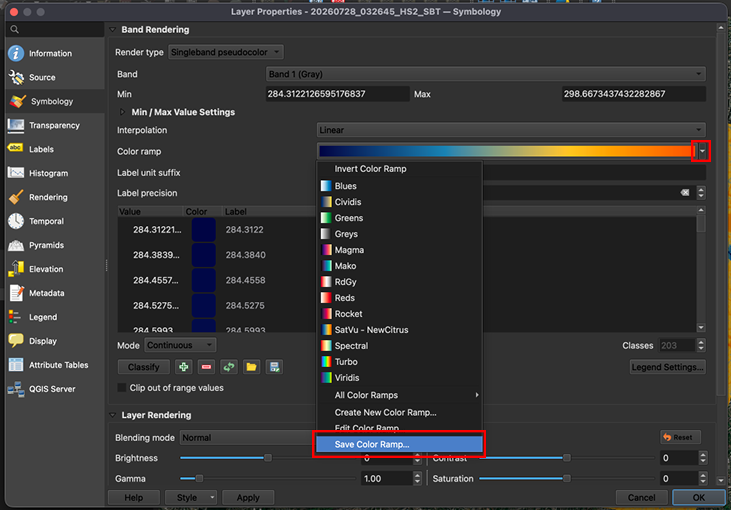Open the Legend section icon
The width and height of the screenshot is (732, 510).
coord(15,317)
